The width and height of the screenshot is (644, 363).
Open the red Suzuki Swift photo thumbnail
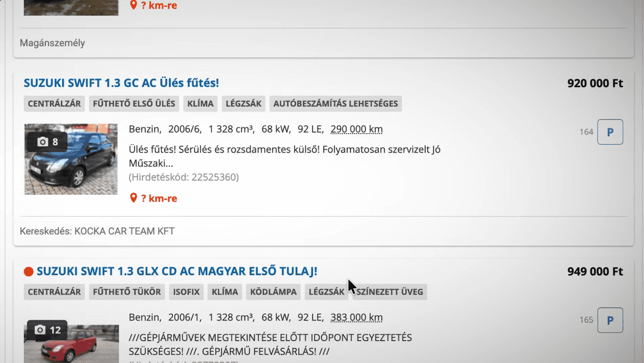coord(71,344)
